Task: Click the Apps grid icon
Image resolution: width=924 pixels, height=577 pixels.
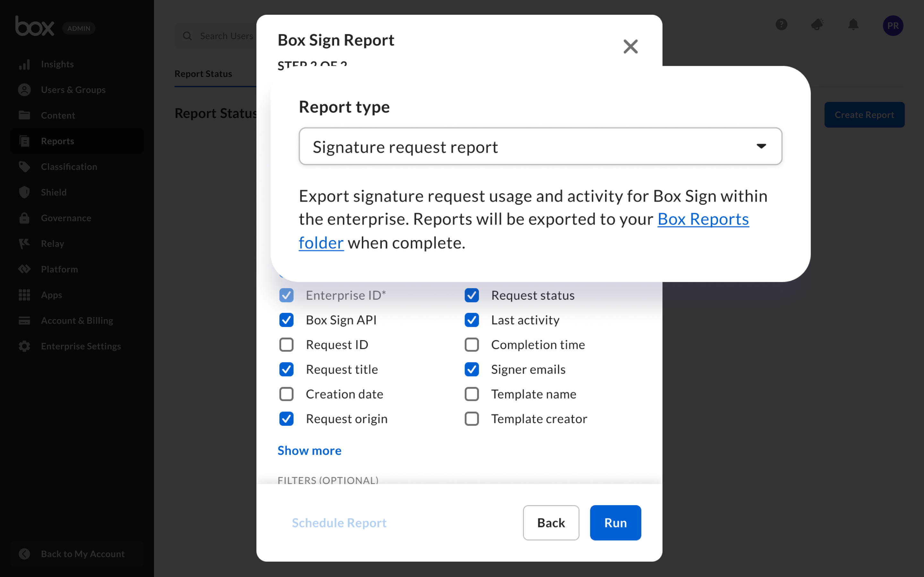Action: (x=24, y=295)
